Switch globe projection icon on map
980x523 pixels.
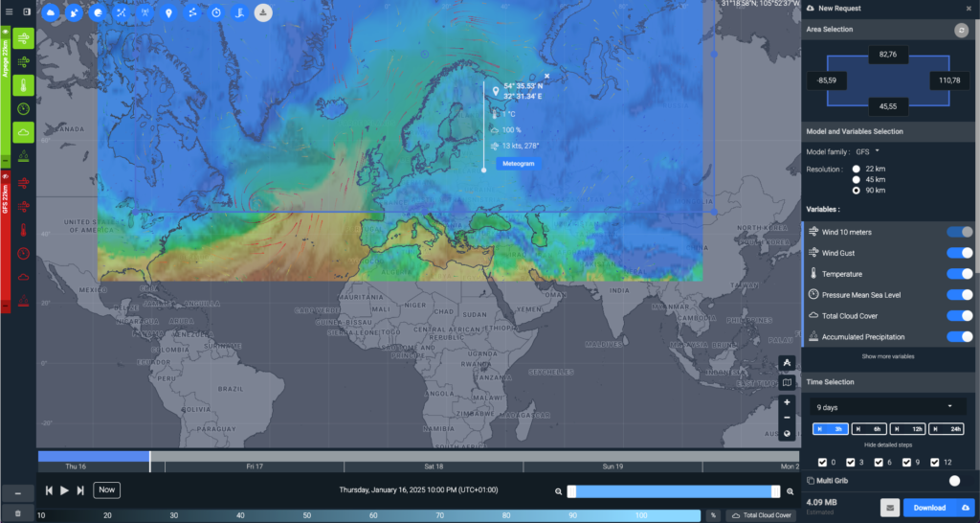point(787,434)
